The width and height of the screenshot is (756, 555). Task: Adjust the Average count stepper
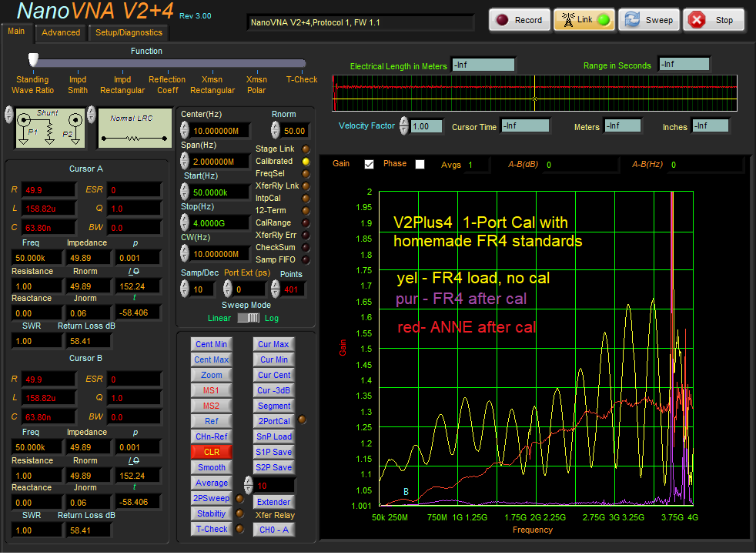pos(249,486)
